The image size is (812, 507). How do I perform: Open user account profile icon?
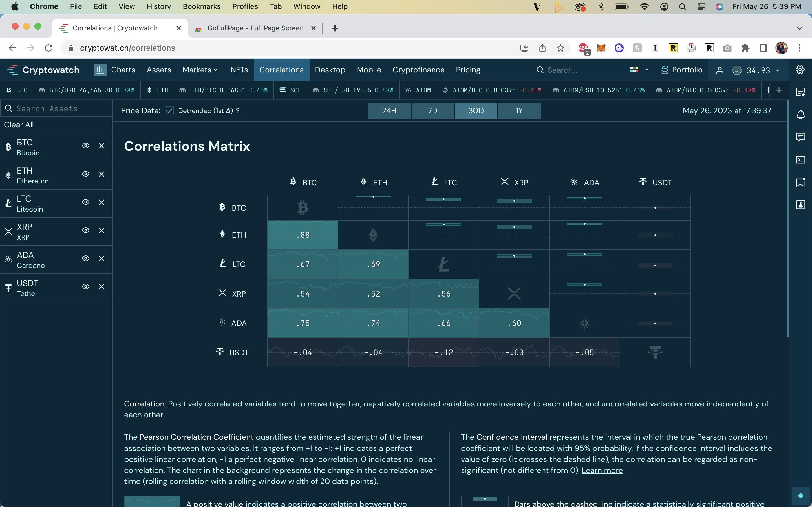click(x=720, y=70)
